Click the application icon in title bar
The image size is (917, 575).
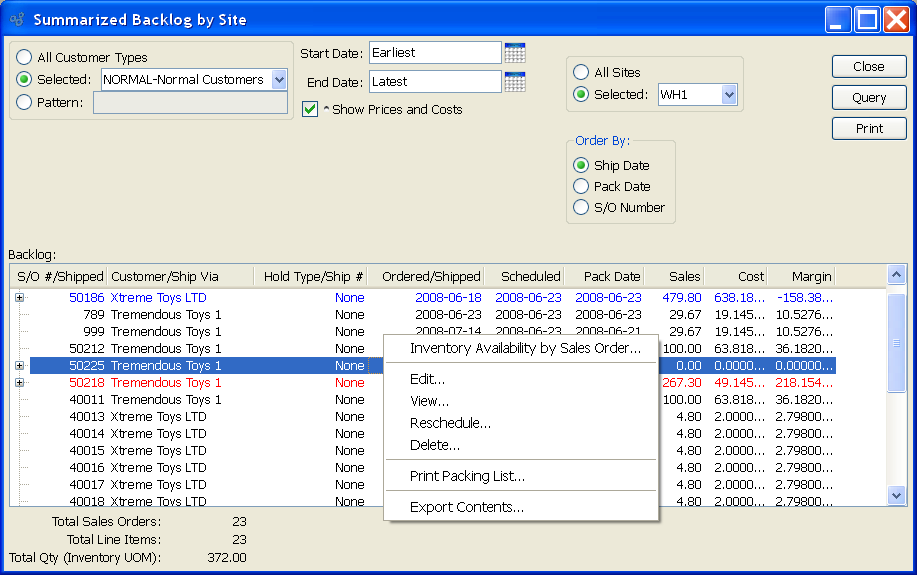click(17, 20)
